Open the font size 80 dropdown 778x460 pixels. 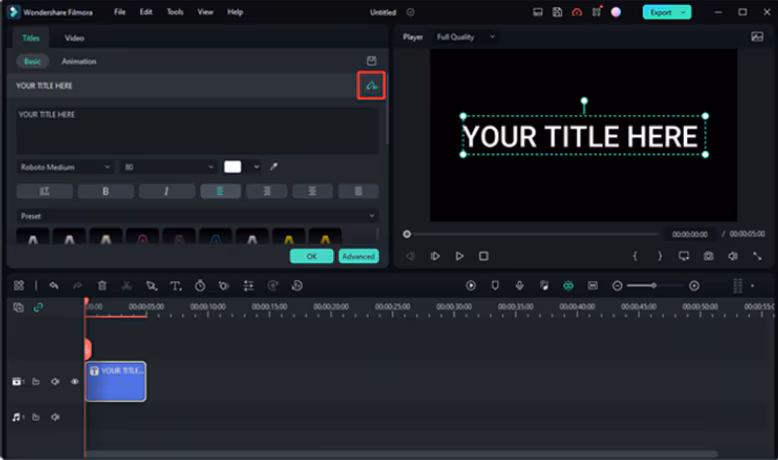tap(169, 167)
